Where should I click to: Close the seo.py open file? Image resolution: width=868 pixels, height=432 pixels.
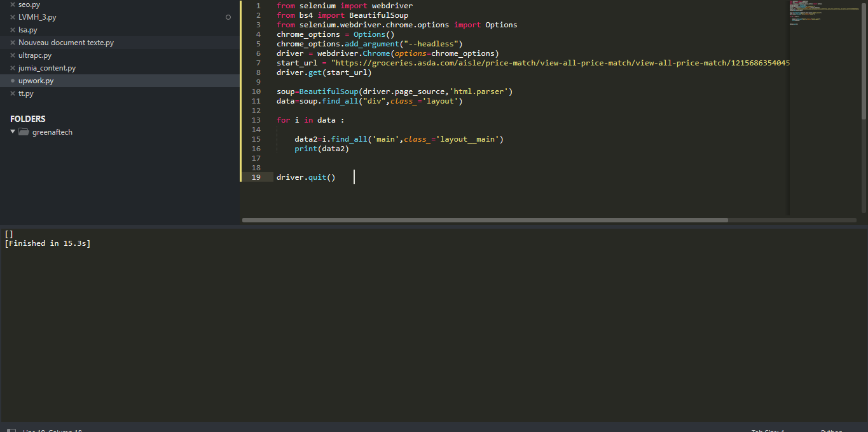coord(13,4)
